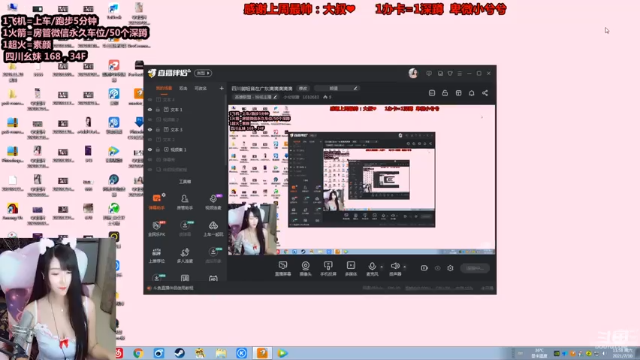
Task: Click the layout grid icon above the preview
Action: pos(458,93)
